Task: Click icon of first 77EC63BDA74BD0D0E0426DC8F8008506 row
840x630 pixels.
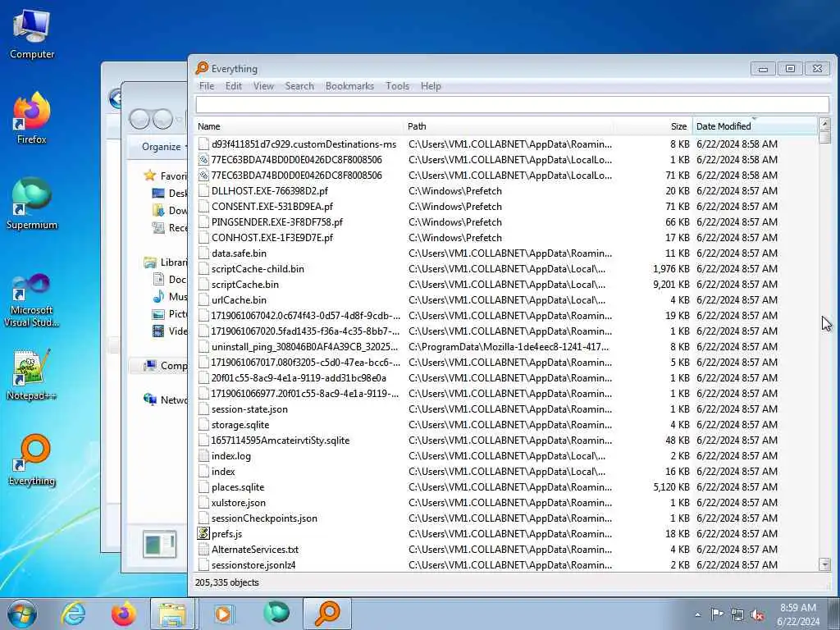Action: (x=203, y=160)
